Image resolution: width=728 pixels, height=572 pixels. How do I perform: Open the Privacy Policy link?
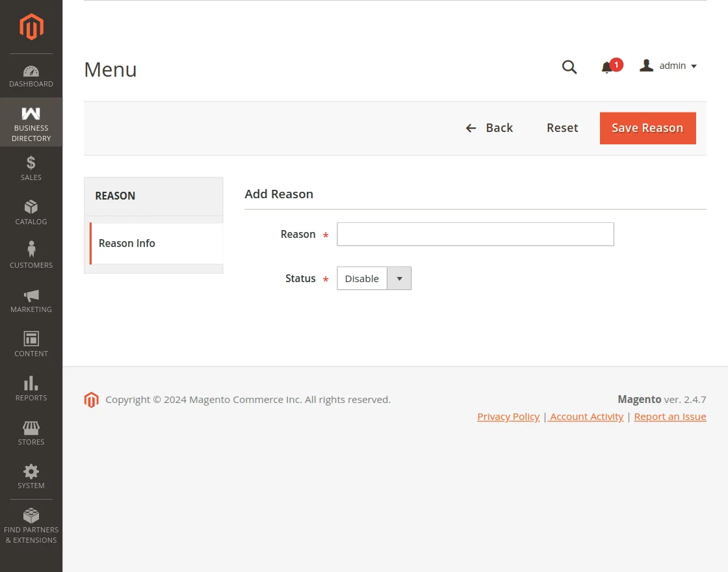(508, 417)
